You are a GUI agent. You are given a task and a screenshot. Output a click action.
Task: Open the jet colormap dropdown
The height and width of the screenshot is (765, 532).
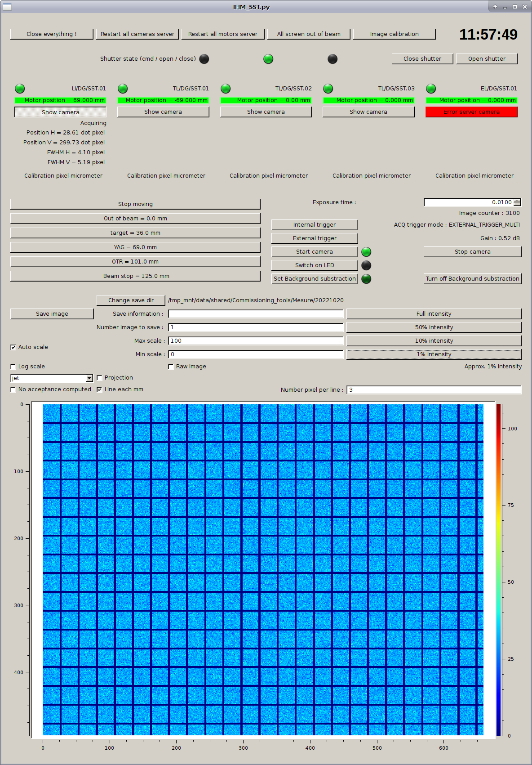(x=89, y=378)
